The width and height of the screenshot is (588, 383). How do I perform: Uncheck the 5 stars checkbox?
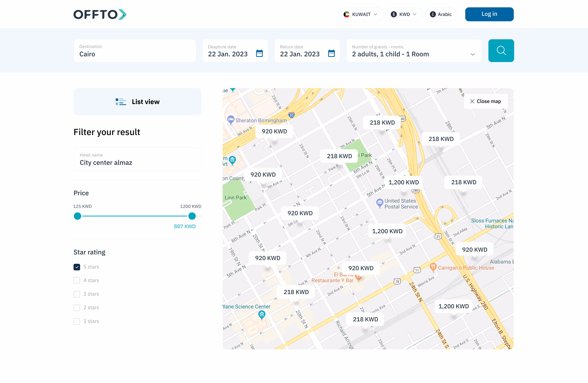click(77, 267)
